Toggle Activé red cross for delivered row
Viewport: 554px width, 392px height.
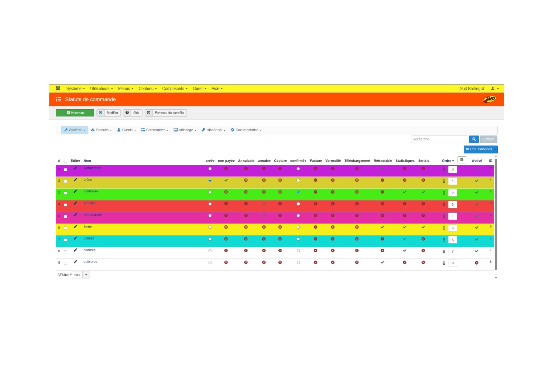point(477,263)
